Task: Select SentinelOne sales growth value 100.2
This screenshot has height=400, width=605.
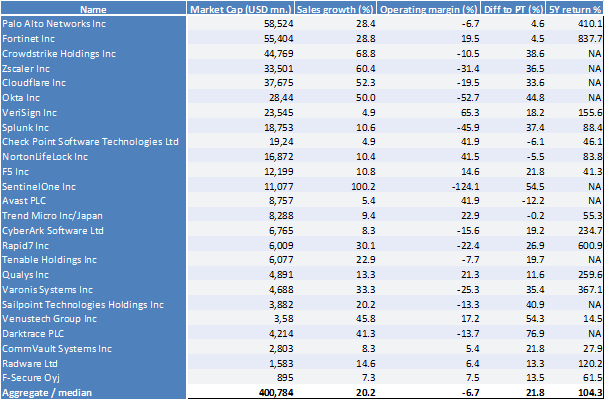Action: click(x=363, y=187)
